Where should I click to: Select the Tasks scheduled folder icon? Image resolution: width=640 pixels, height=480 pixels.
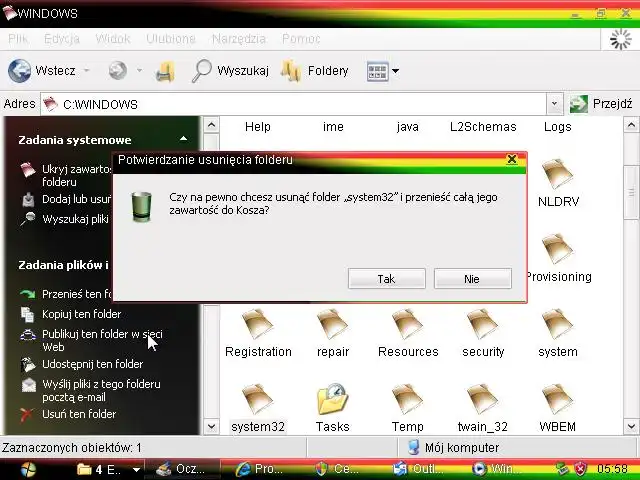(x=333, y=399)
